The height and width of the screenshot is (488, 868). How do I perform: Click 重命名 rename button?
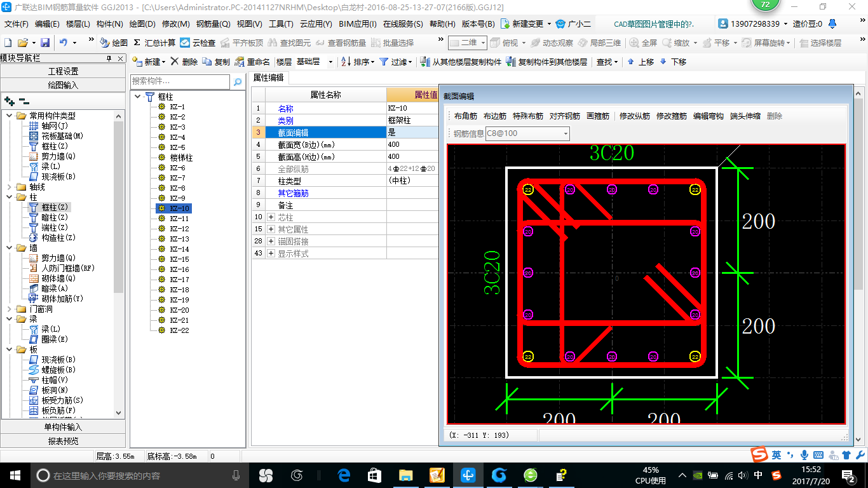(x=252, y=62)
